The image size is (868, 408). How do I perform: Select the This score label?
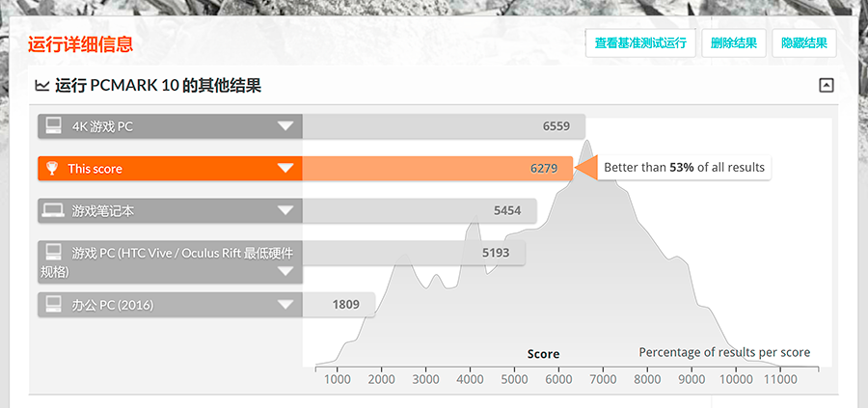pos(95,169)
